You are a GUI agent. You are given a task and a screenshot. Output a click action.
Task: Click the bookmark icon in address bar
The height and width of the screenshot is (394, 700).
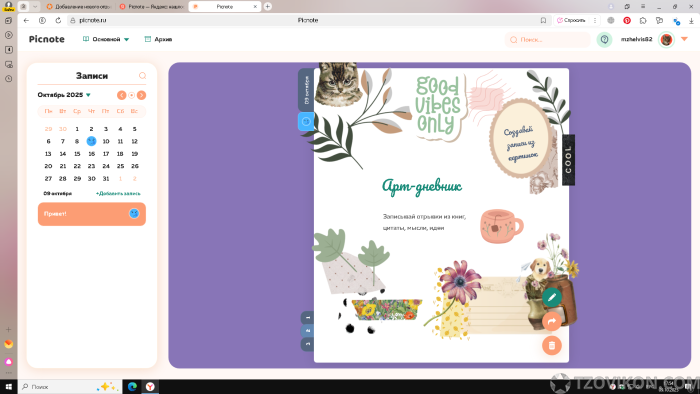pyautogui.click(x=543, y=20)
